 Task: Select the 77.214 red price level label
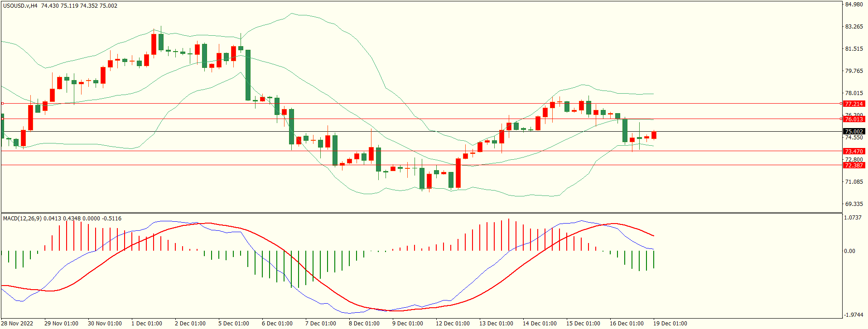[854, 104]
